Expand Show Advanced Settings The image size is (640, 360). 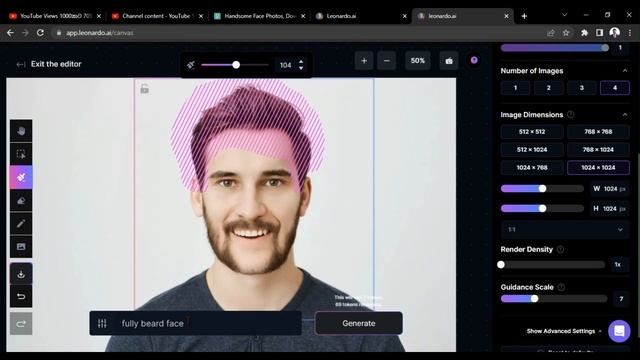click(x=564, y=331)
